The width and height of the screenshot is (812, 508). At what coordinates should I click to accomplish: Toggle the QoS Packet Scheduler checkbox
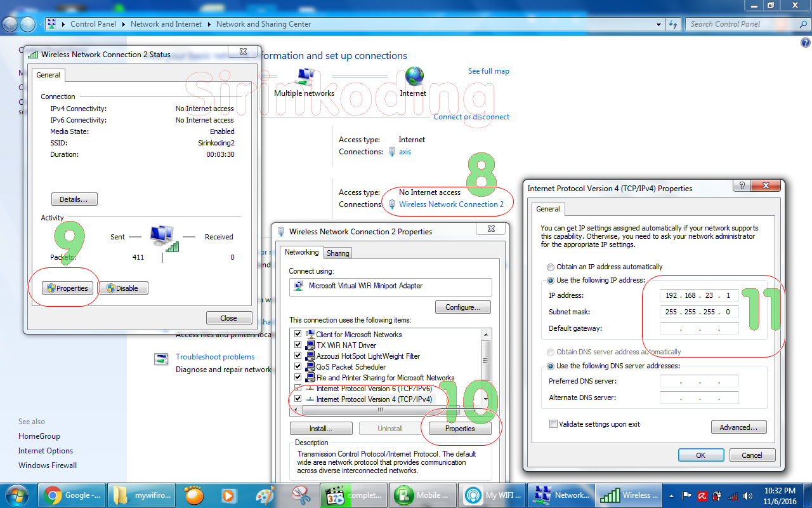298,367
